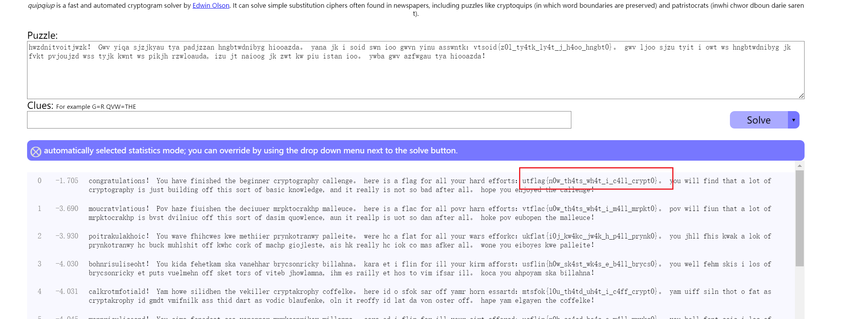The image size is (868, 319).
Task: Click the score -1.705 value
Action: [x=67, y=181]
